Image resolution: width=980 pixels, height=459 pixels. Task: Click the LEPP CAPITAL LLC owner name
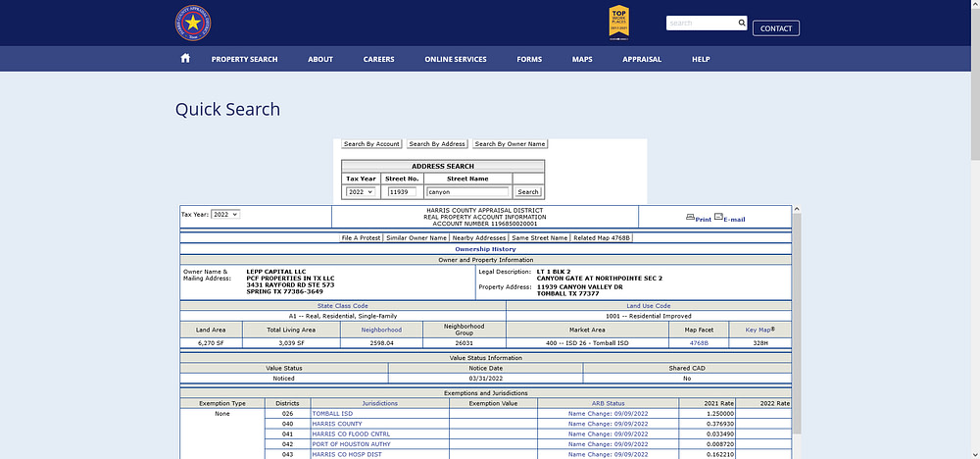click(x=276, y=272)
